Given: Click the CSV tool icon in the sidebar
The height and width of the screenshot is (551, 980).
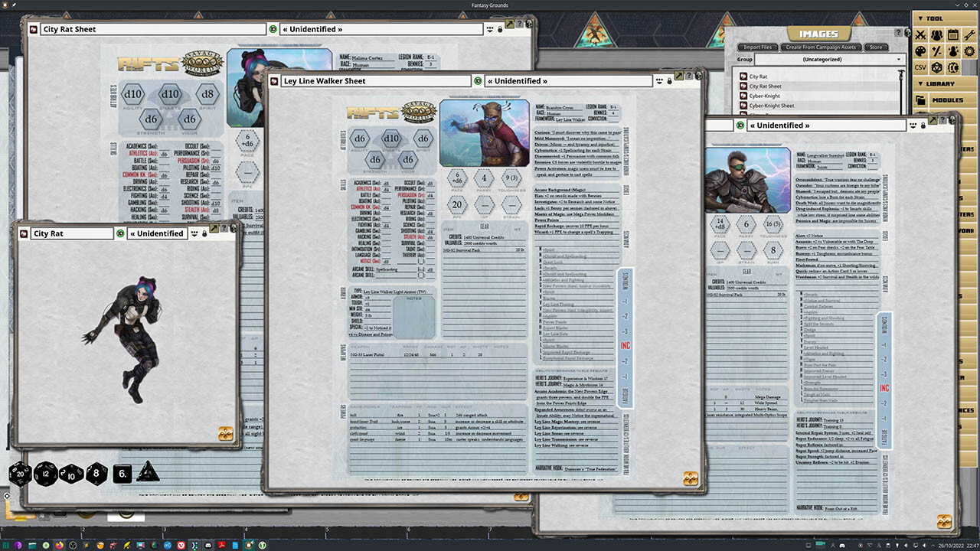Looking at the screenshot, I should click(x=920, y=67).
